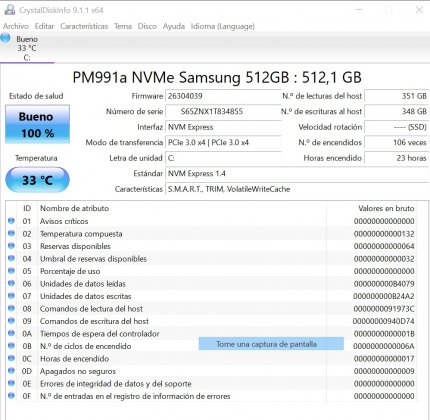The image size is (430, 420).
Task: Click the power-on count value 106 veces
Action: coord(396,142)
